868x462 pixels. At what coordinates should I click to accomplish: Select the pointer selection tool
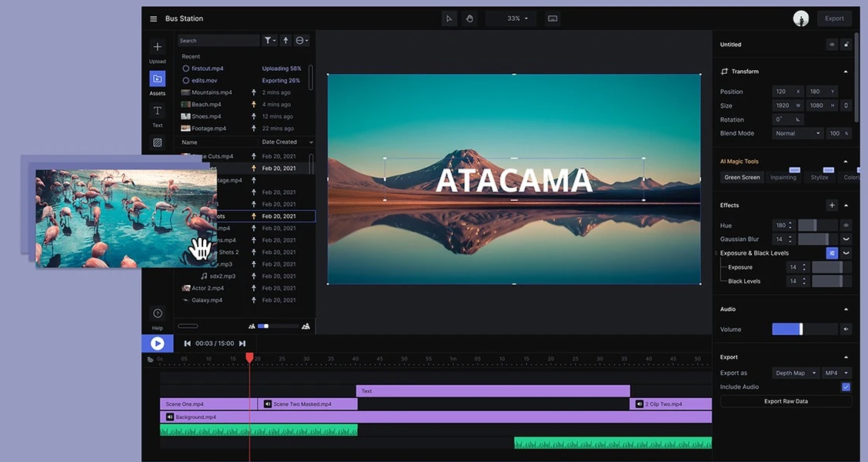449,18
